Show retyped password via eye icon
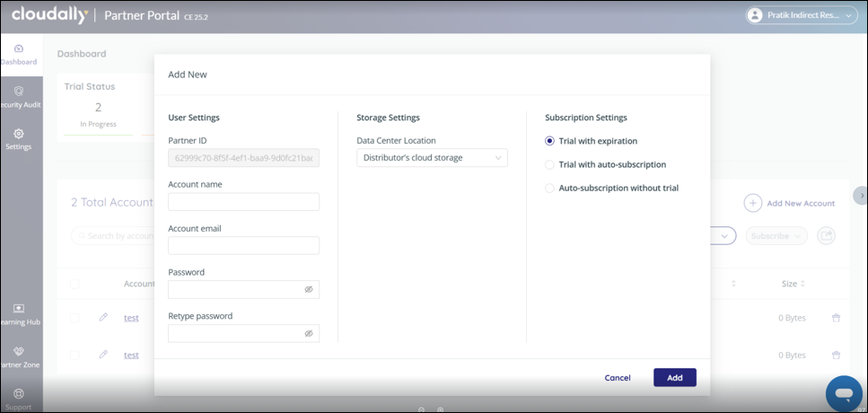Viewport: 868px width, 413px height. click(x=309, y=333)
